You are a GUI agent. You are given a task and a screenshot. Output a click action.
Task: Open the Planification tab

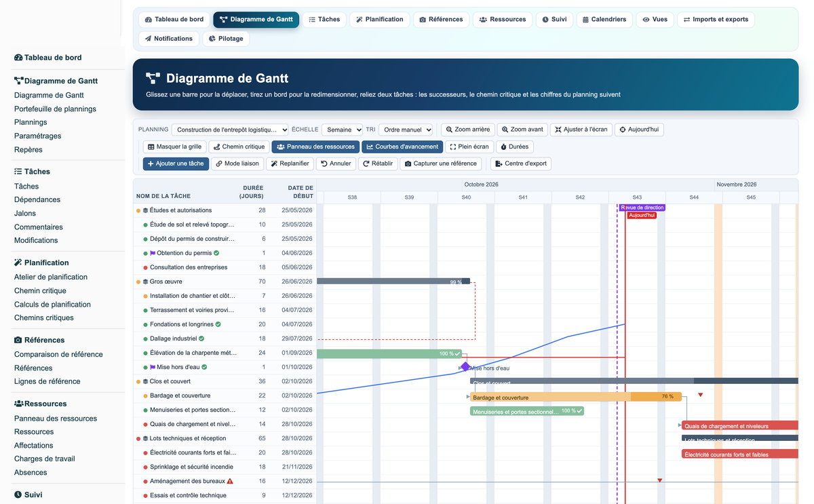tap(380, 20)
